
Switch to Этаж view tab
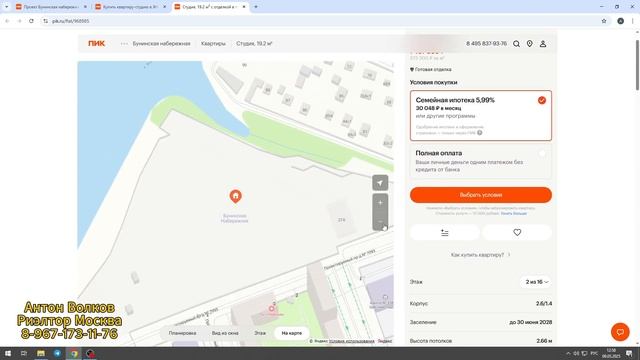(x=260, y=333)
